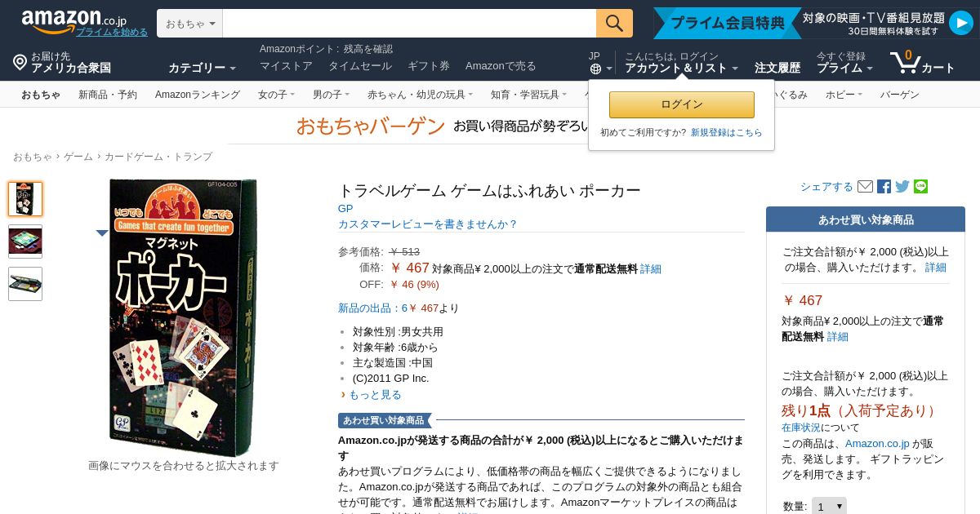Share product on Facebook icon
980x514 pixels.
884,187
